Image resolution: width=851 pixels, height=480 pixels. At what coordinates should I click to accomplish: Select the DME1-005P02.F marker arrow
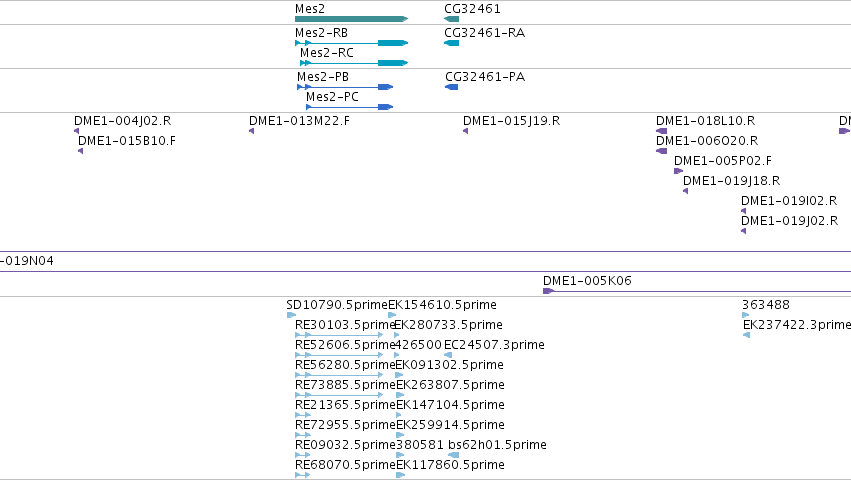pos(678,171)
